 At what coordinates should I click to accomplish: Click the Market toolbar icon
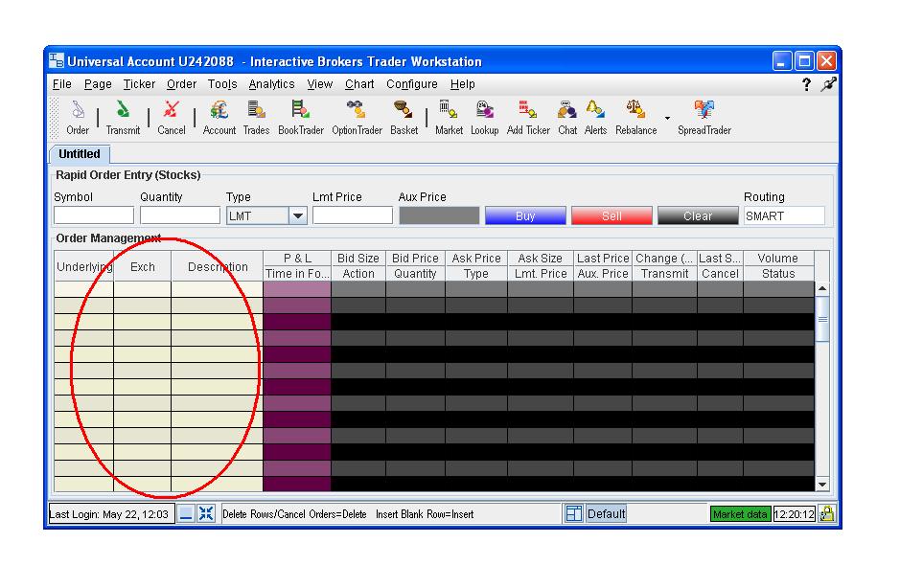449,118
